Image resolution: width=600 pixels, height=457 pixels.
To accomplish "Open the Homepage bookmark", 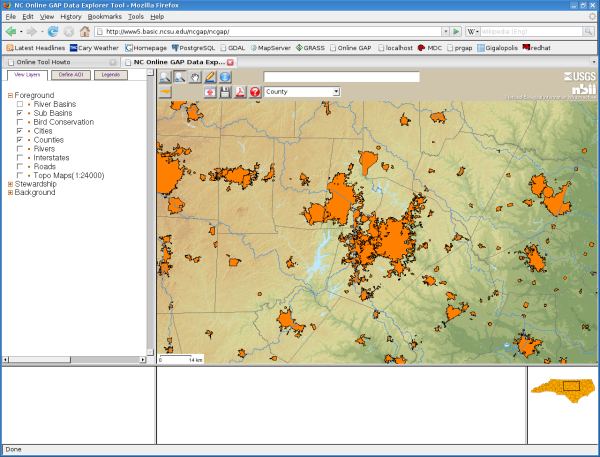I will (146, 48).
